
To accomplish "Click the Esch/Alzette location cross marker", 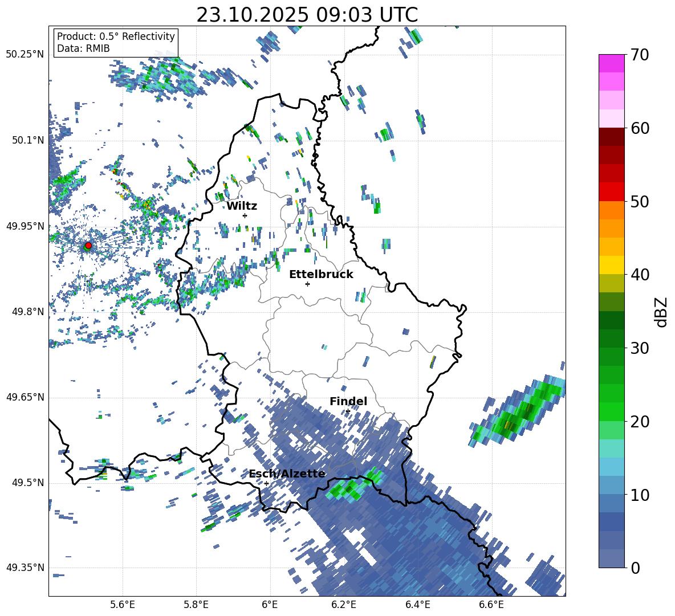I will pos(266,483).
